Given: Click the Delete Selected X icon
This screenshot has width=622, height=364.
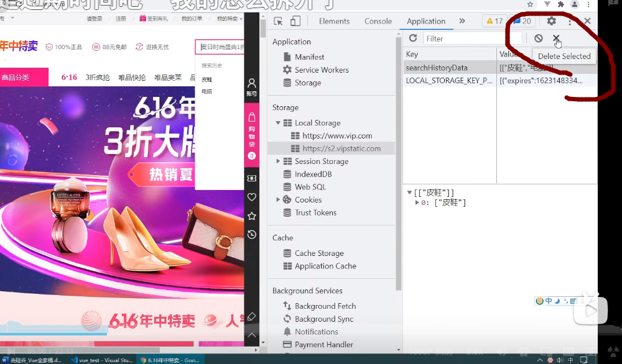Looking at the screenshot, I should click(x=556, y=38).
